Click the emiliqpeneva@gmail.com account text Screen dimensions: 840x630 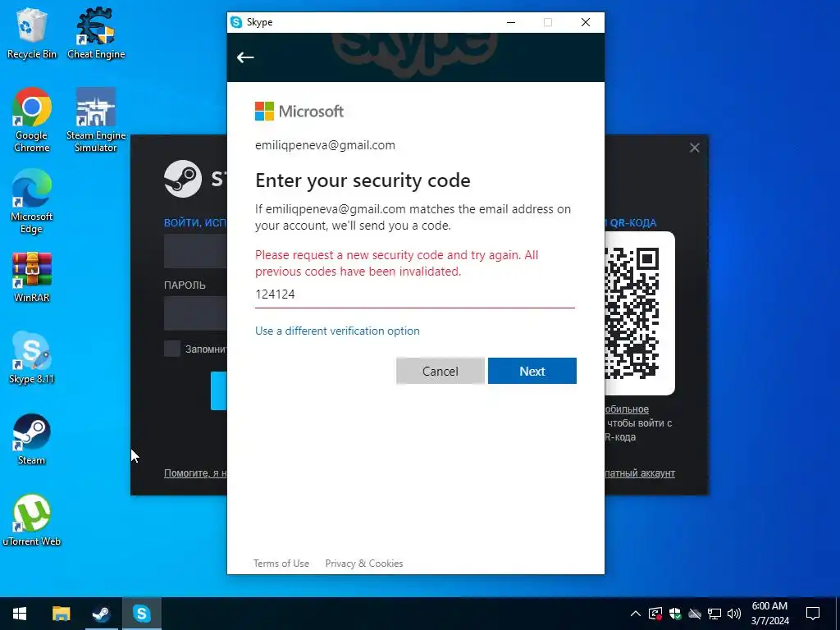point(325,145)
